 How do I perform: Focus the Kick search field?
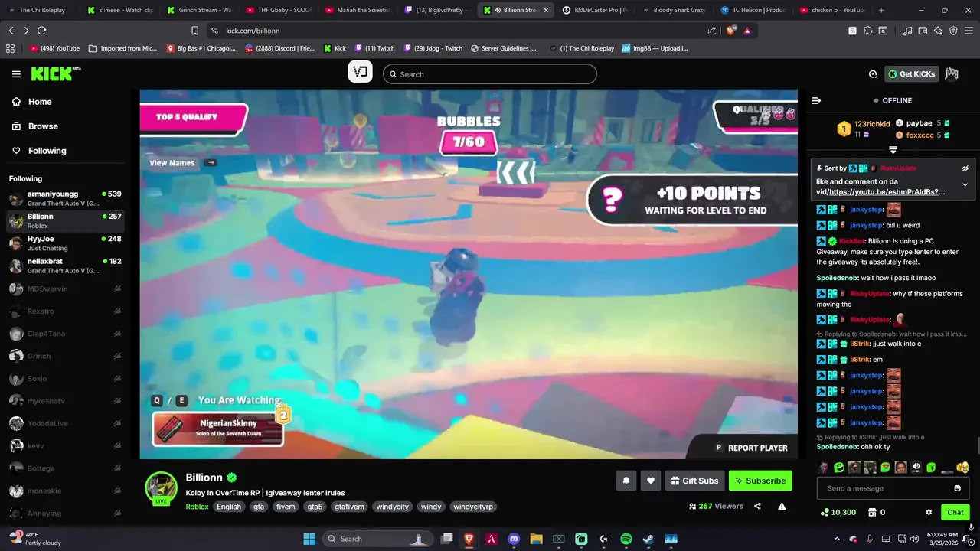(x=490, y=74)
